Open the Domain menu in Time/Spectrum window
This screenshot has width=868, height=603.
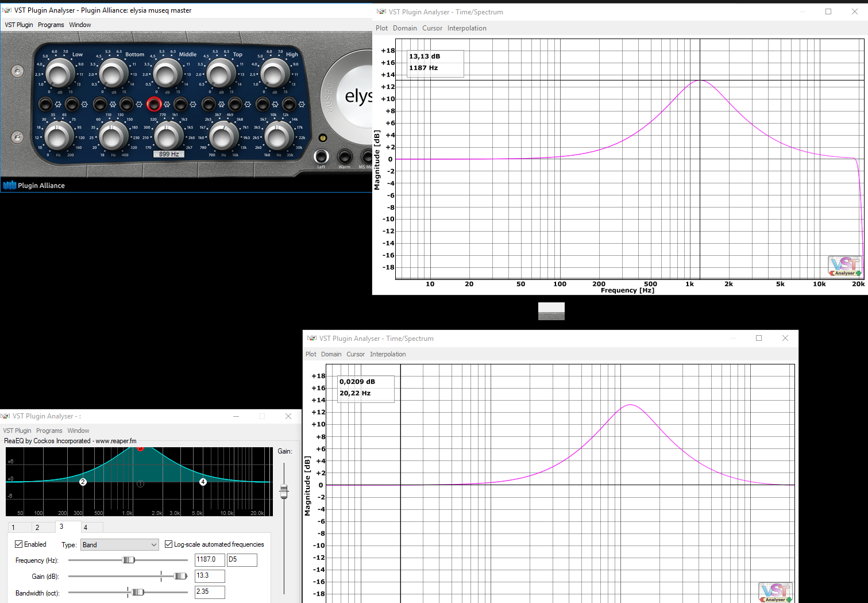coord(405,28)
